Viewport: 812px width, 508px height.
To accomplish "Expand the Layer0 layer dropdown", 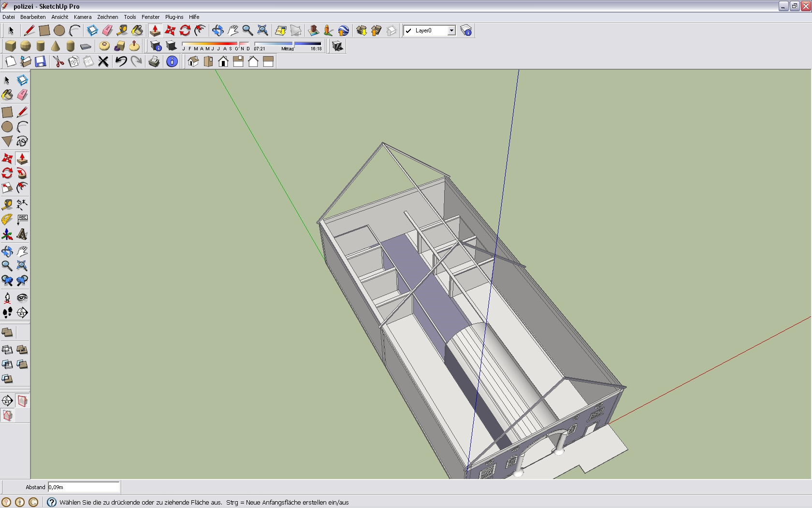I will pyautogui.click(x=451, y=30).
